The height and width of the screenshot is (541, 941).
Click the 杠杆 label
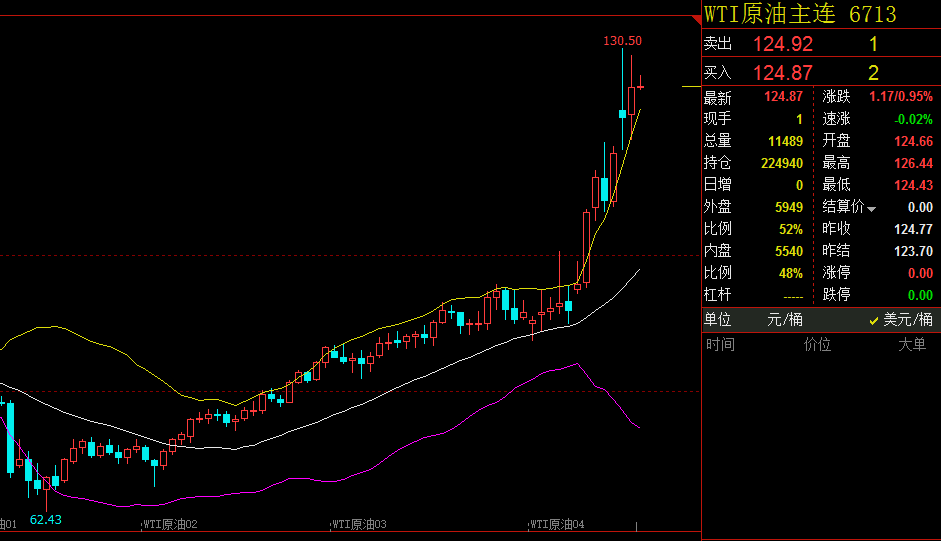[x=717, y=295]
